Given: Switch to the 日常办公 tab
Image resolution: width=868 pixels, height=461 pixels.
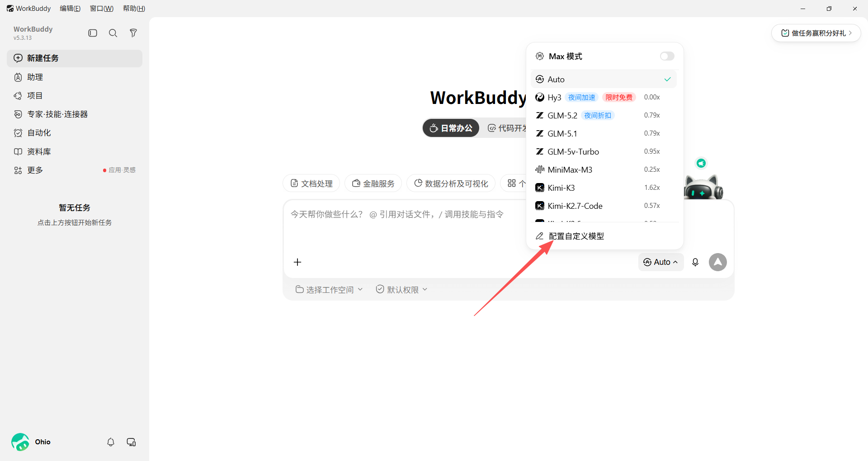Looking at the screenshot, I should tap(451, 128).
